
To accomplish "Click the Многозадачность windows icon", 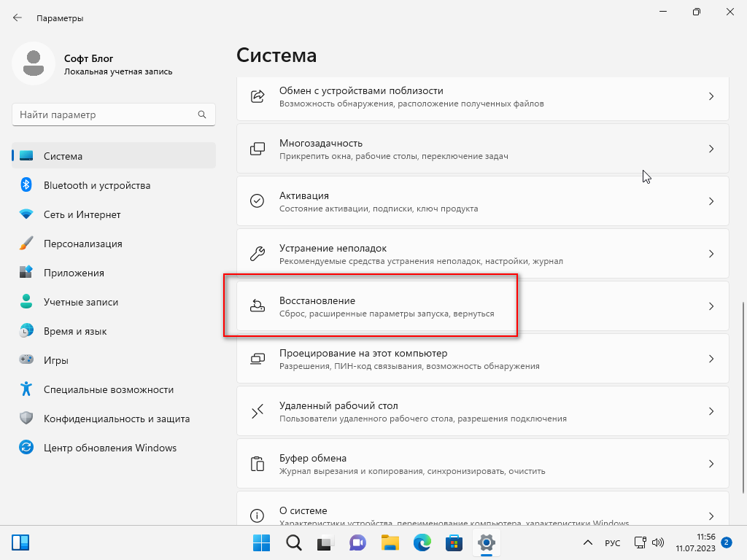I will click(x=258, y=149).
